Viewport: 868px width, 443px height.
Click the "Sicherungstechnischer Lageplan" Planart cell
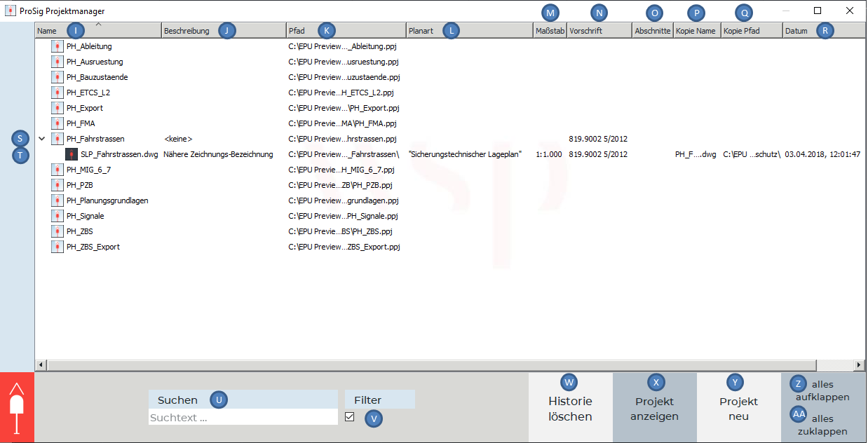click(x=466, y=154)
